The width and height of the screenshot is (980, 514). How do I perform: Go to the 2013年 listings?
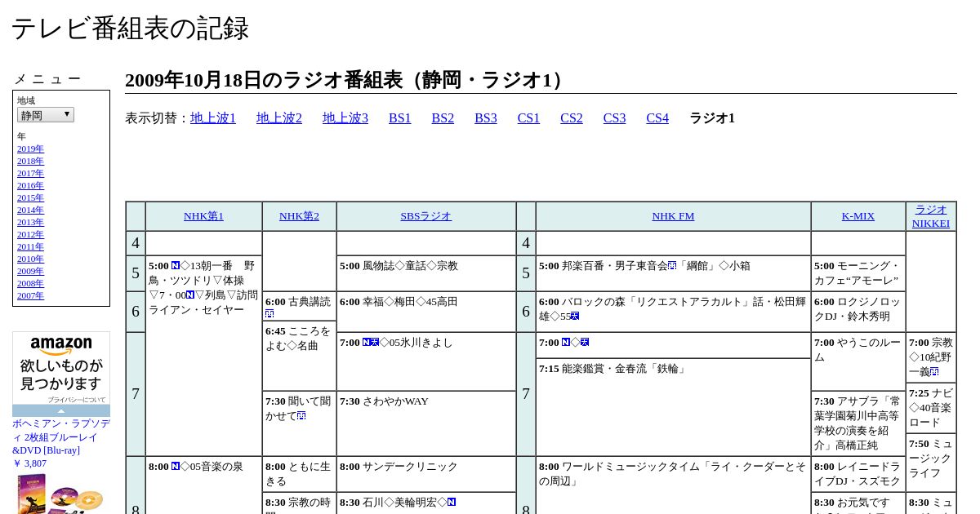tap(30, 223)
